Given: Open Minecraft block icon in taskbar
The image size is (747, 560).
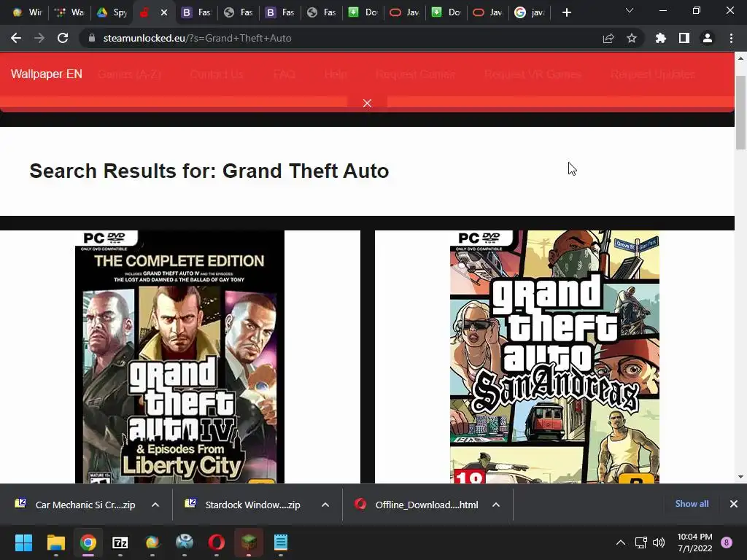Looking at the screenshot, I should (249, 542).
